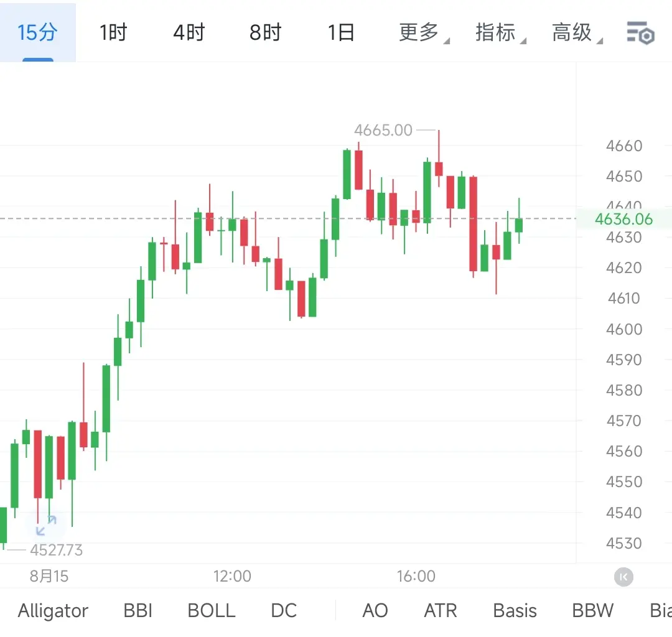Click the 4530 price axis label
The height and width of the screenshot is (637, 672).
click(x=624, y=543)
